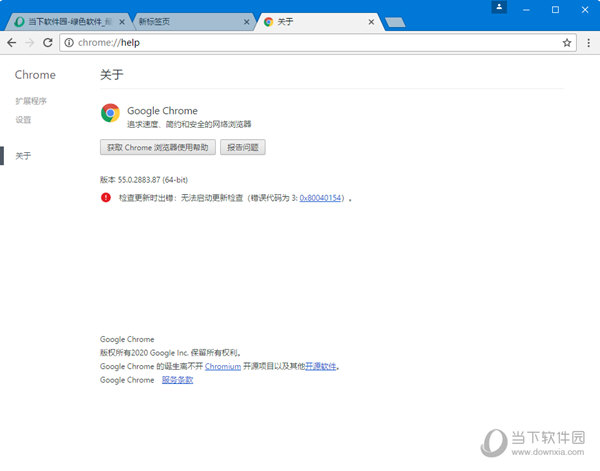The image size is (600, 471).
Task: Open 设置 in the sidebar
Action: coord(23,120)
